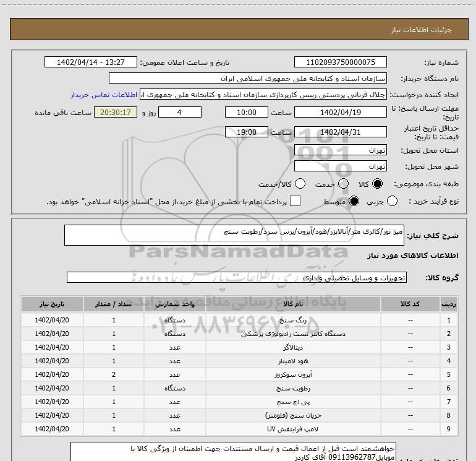Select the لامپ فرابنفش UV item row
The height and width of the screenshot is (461, 476).
(x=239, y=429)
